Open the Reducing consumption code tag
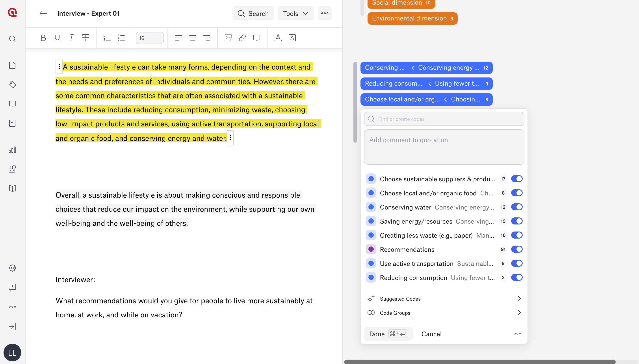The width and height of the screenshot is (639, 364). pyautogui.click(x=426, y=83)
